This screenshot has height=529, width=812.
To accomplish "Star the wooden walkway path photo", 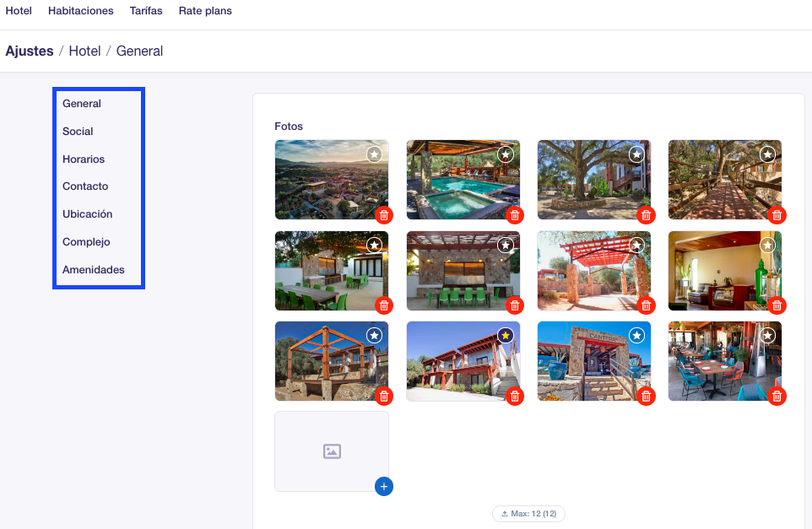I will click(767, 154).
